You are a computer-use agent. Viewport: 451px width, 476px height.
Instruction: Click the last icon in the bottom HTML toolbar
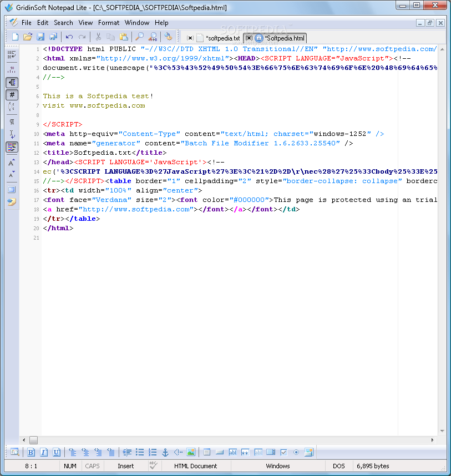(308, 452)
